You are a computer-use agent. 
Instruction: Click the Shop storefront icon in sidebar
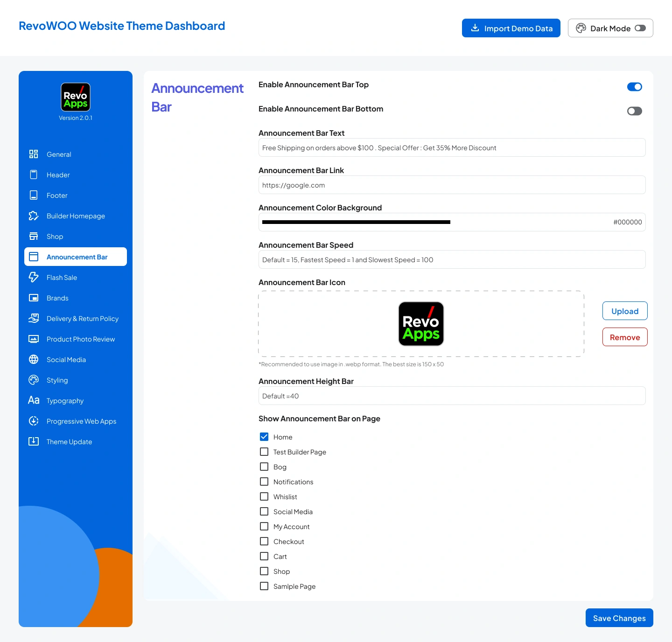(34, 236)
